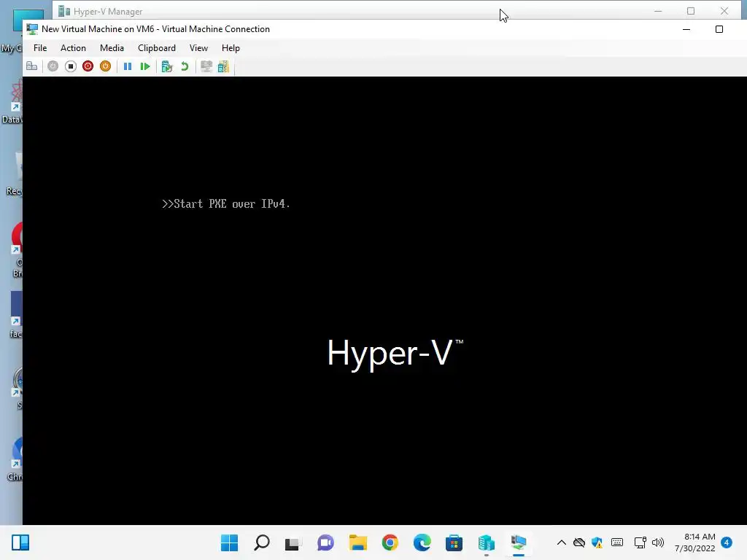Open Teams Chat from the taskbar
The height and width of the screenshot is (560, 747).
click(x=325, y=542)
